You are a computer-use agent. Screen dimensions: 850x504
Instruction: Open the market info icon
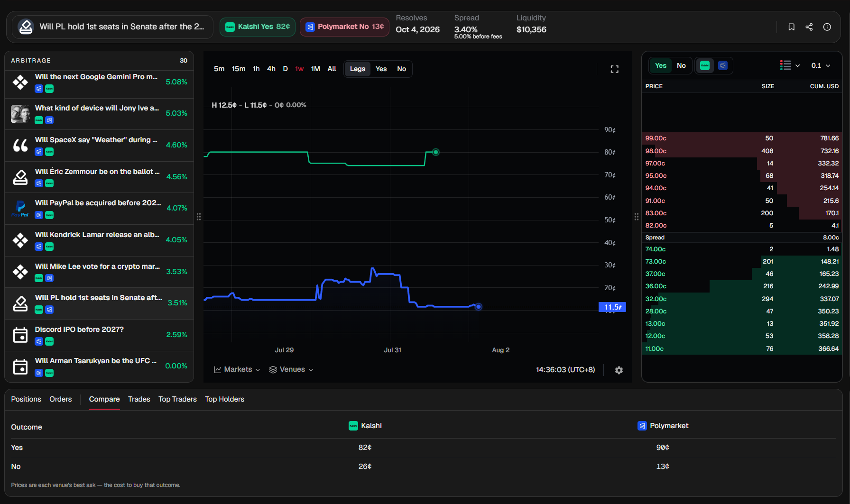[827, 27]
